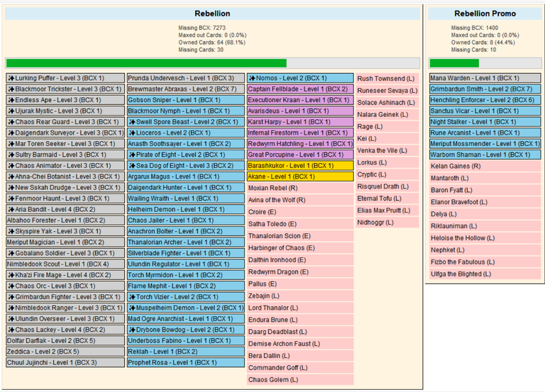Click the star icon beside Chaos Lackey
This screenshot has height=392, width=545.
point(11,330)
